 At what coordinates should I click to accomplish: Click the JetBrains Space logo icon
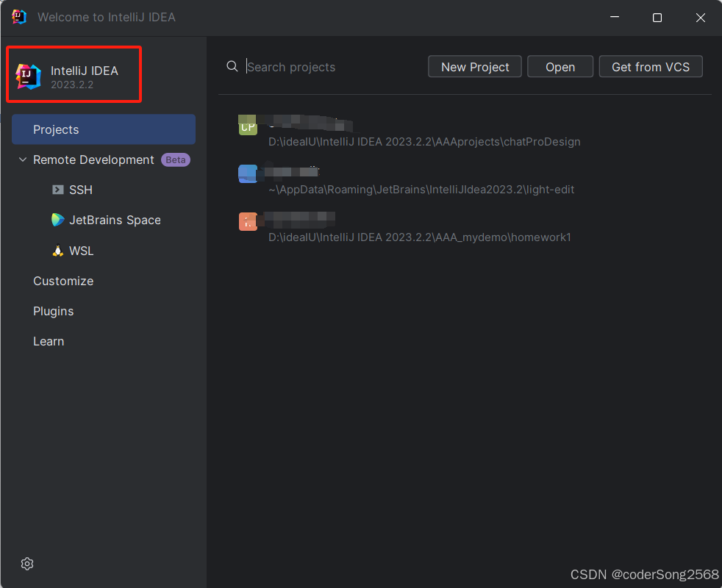pyautogui.click(x=57, y=220)
